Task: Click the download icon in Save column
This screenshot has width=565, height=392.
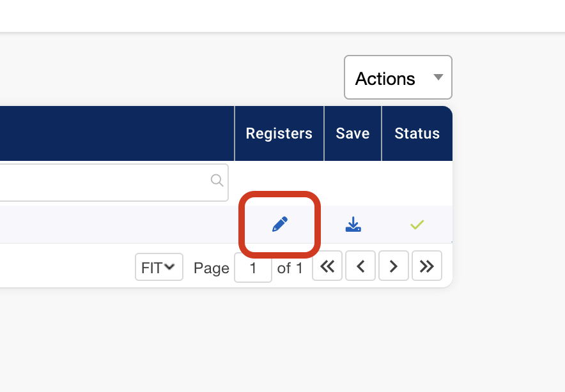Action: point(353,224)
